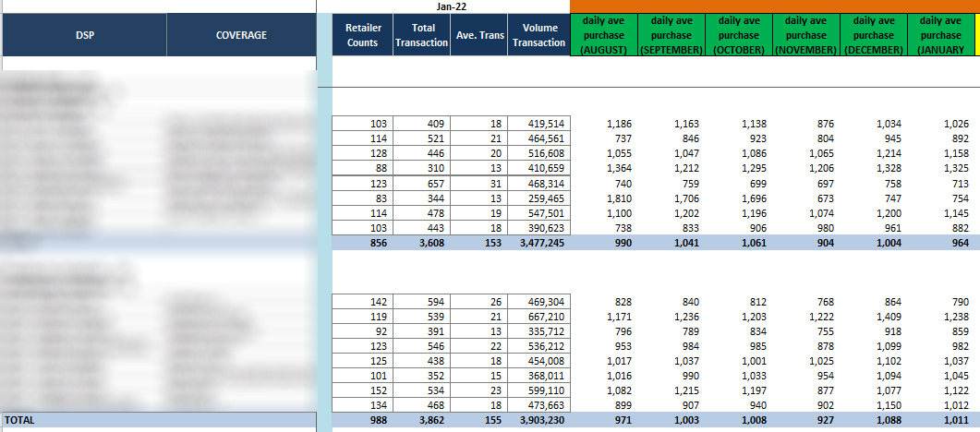Image resolution: width=980 pixels, height=432 pixels.
Task: Click volume transaction cell 547,501
Action: (x=538, y=213)
